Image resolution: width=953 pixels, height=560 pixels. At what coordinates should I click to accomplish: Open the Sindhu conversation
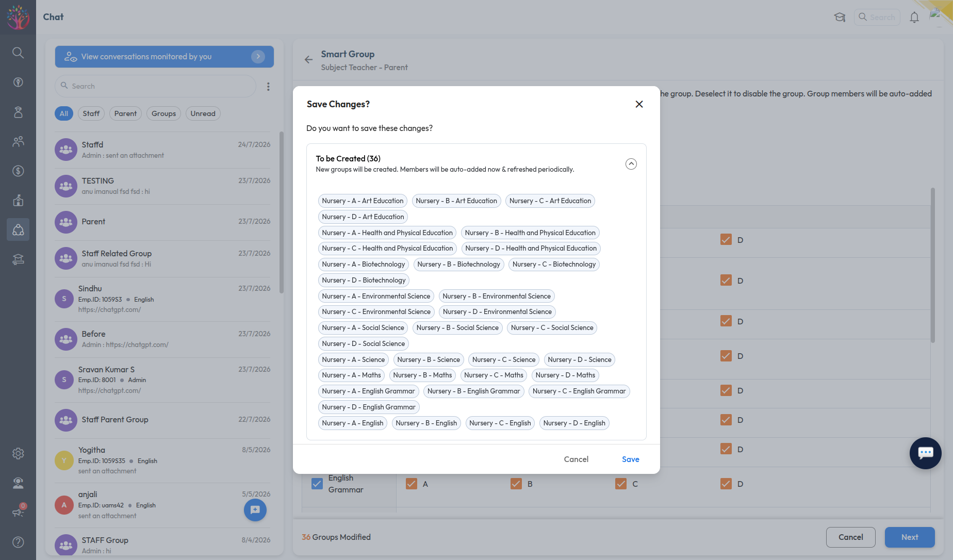[x=163, y=299]
